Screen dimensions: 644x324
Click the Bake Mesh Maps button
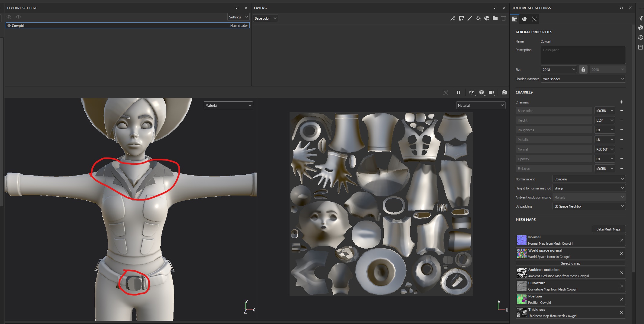pyautogui.click(x=608, y=229)
